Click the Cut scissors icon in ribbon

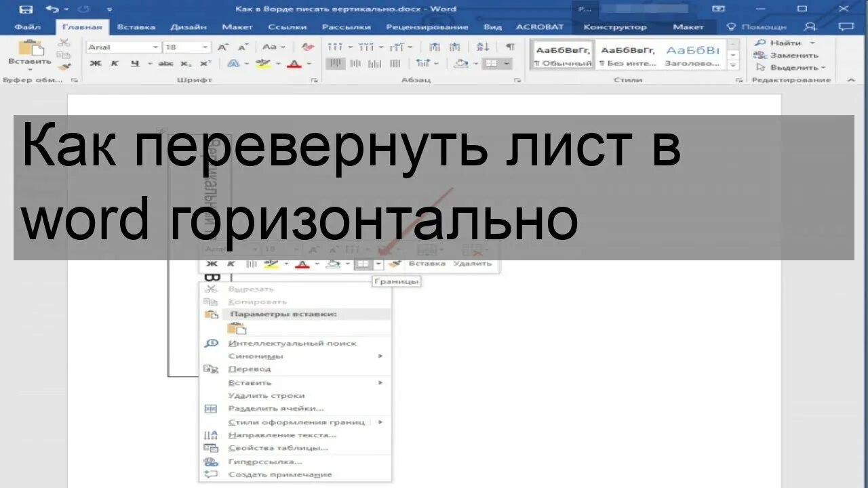[63, 43]
